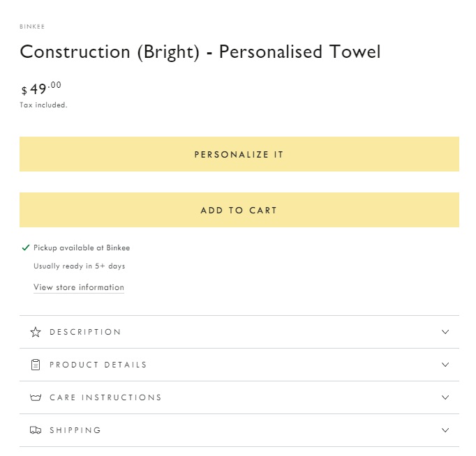Viewport: 476px width, 456px height.
Task: Expand the Shipping section chevron
Action: coord(445,430)
